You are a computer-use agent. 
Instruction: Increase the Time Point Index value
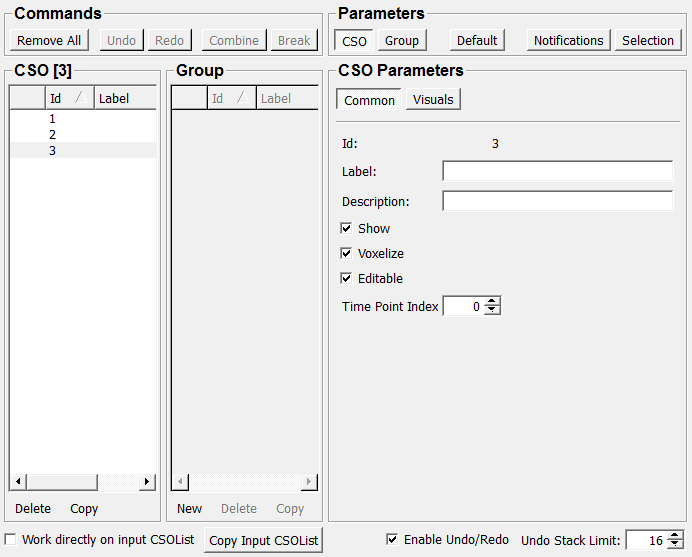(492, 302)
